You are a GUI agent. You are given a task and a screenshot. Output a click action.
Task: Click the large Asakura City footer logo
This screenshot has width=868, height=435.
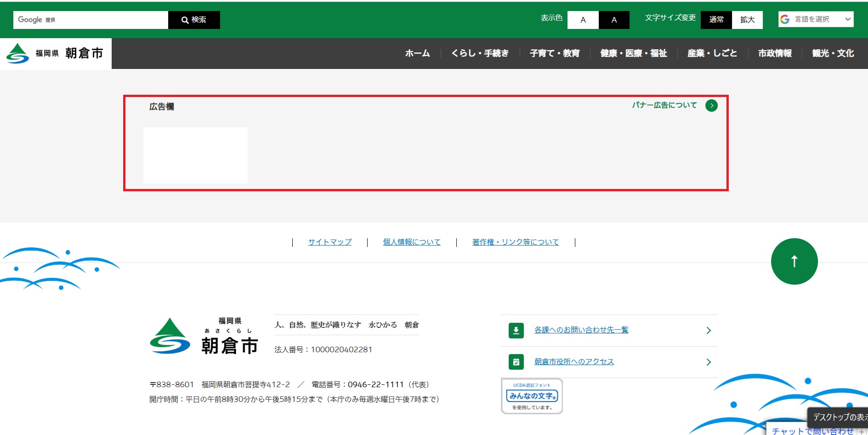coord(204,337)
